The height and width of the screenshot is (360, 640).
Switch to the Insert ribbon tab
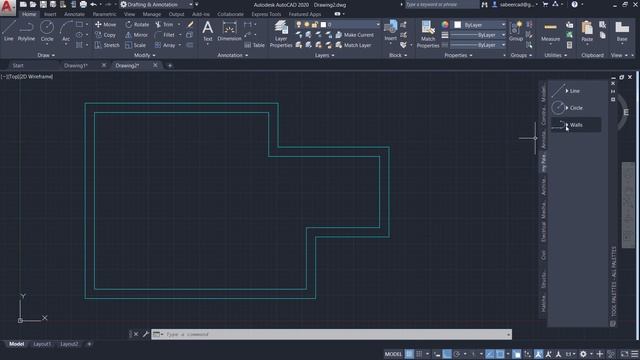(x=50, y=14)
